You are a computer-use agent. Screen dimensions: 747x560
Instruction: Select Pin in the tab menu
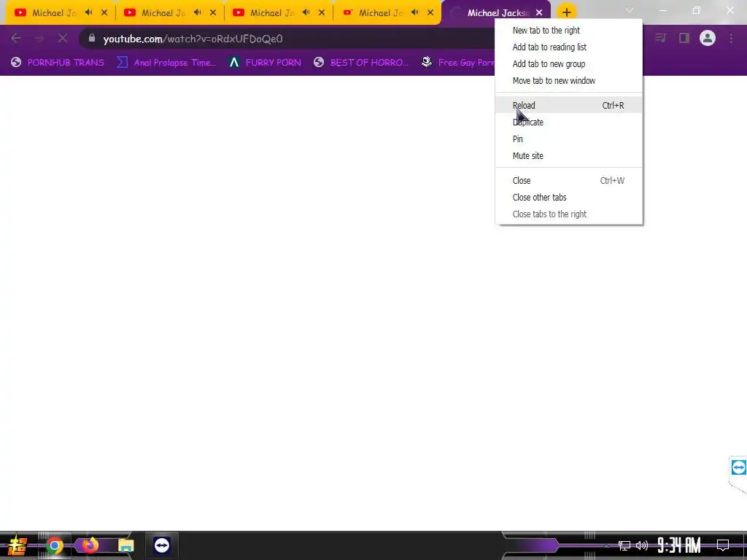569,139
